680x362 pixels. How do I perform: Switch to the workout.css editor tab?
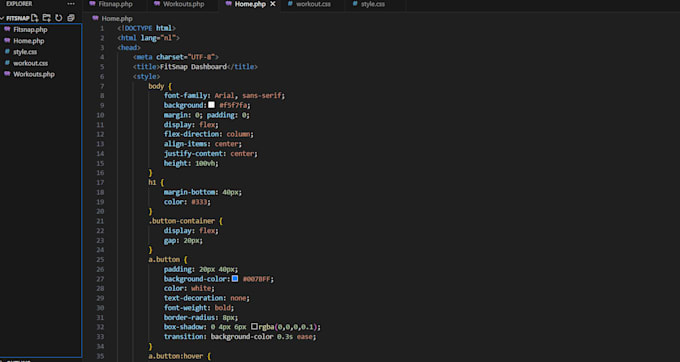313,4
